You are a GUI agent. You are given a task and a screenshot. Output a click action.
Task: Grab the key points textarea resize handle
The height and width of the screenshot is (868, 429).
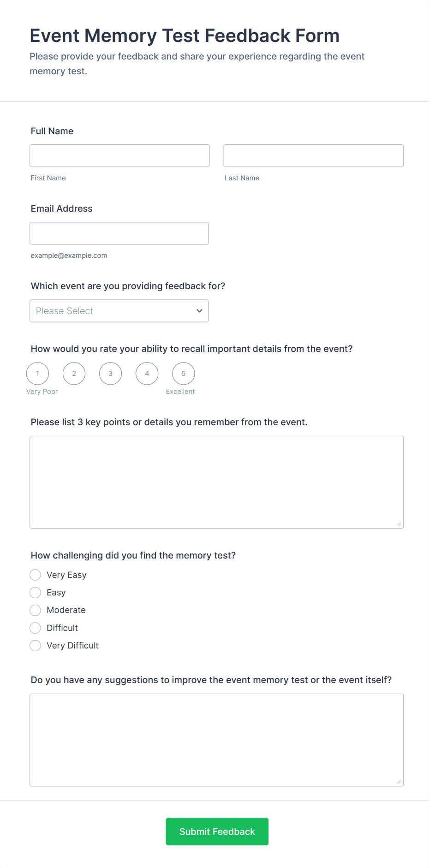399,524
